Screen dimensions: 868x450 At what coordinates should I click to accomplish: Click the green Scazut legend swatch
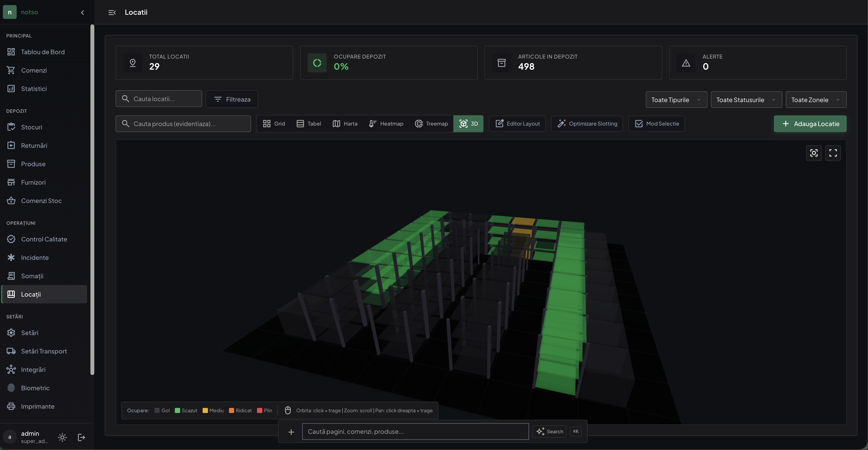[177, 411]
